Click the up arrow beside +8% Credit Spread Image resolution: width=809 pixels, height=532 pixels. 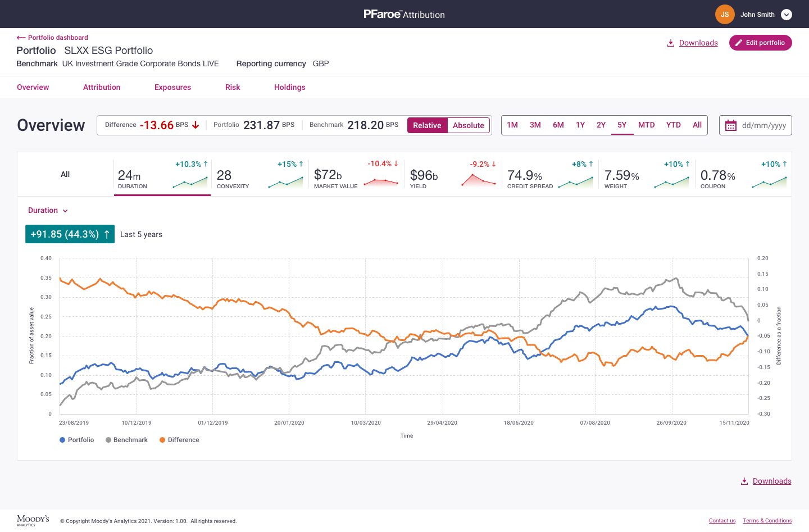coord(591,164)
